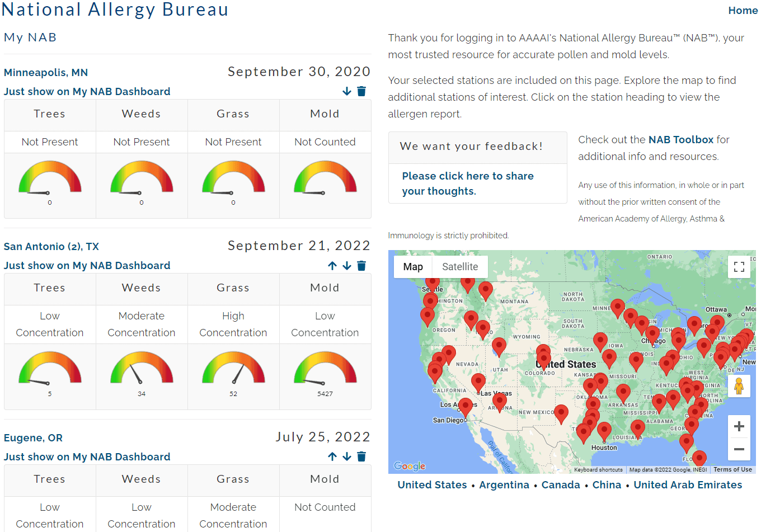Move Minneapolis station down with arrow icon
Viewport: 761px width, 532px height.
(x=347, y=91)
